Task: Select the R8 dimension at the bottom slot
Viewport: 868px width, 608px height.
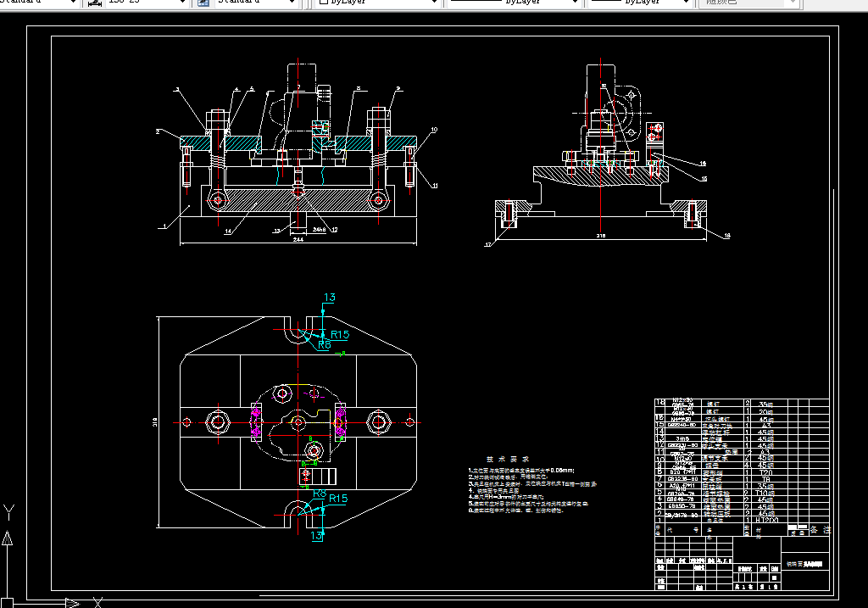Action: 320,494
